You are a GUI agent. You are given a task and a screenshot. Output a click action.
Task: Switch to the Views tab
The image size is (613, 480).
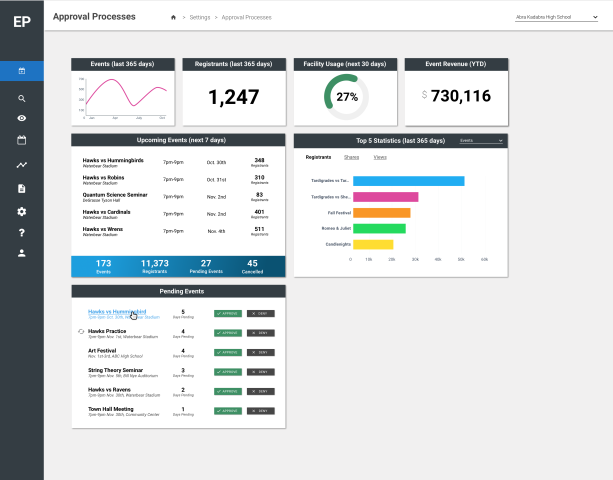click(x=379, y=158)
